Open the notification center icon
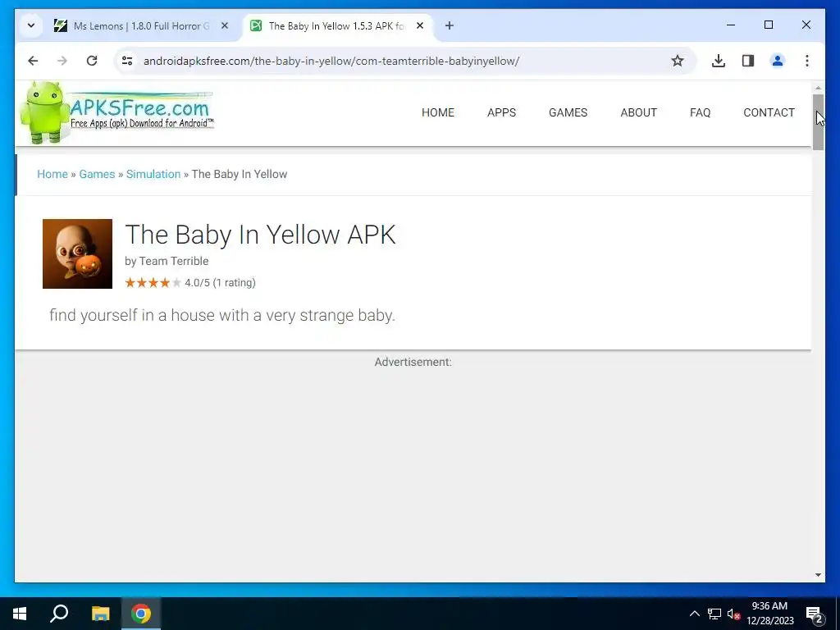This screenshot has width=840, height=630. (815, 614)
